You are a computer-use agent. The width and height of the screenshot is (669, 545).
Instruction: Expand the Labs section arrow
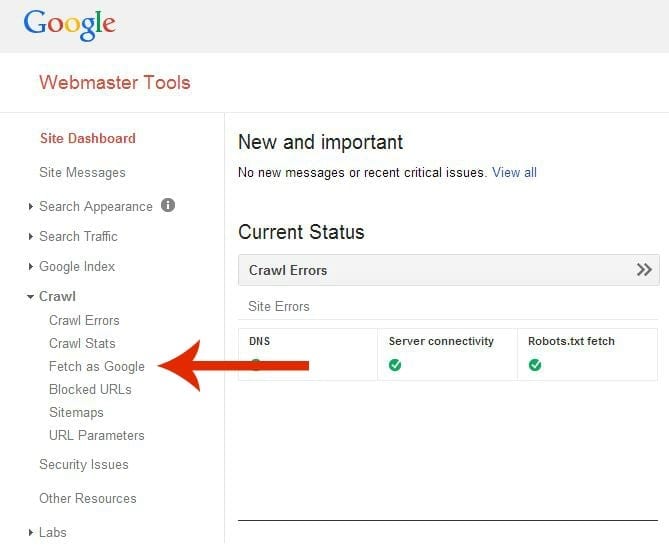(x=30, y=532)
